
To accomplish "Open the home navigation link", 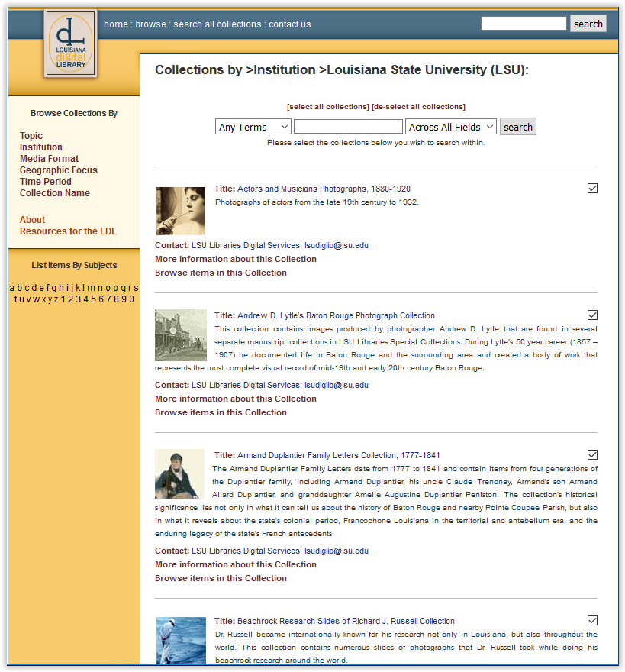I will click(116, 24).
